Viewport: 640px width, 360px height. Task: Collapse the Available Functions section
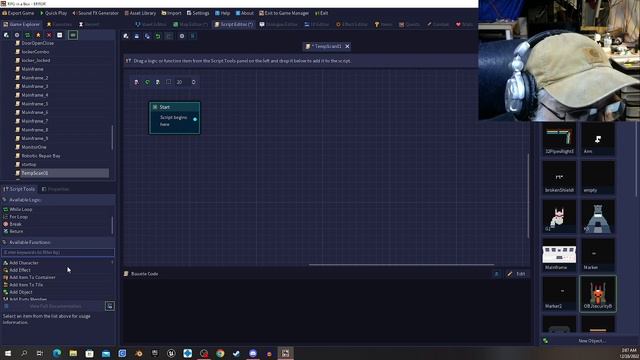tap(58, 242)
